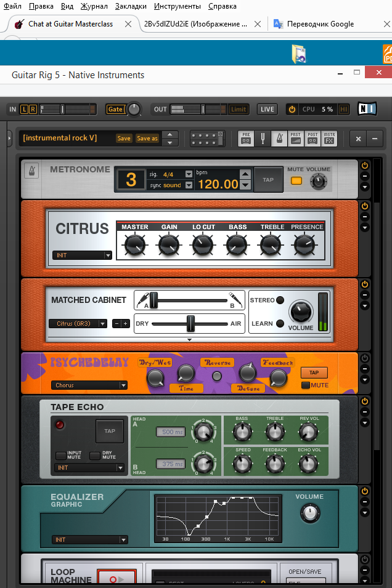Screen dimensions: 392x588
Task: Click the Save as button
Action: tap(147, 139)
